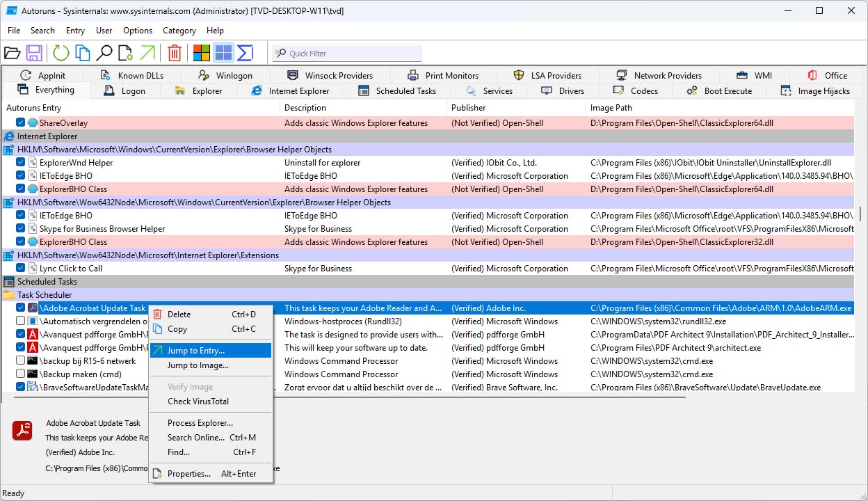Open the Category menu
This screenshot has width=868, height=501.
pos(179,31)
